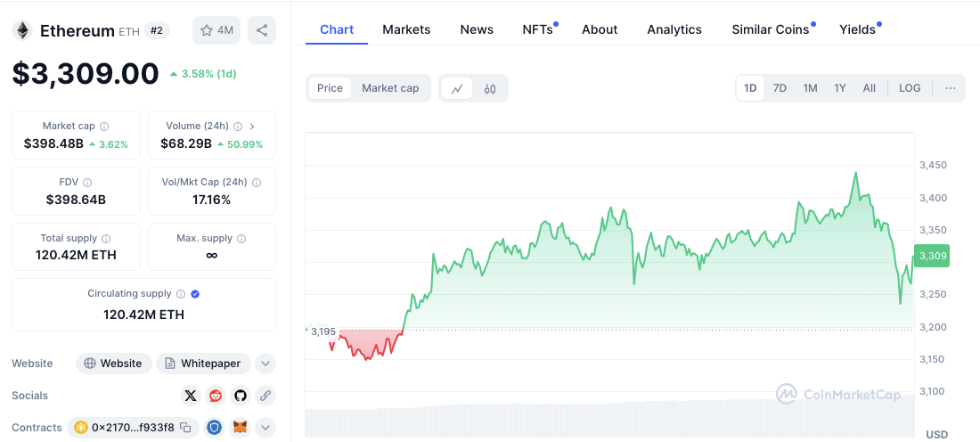Open Market cap info tooltip icon
Screen dimensions: 980x442
tap(104, 127)
